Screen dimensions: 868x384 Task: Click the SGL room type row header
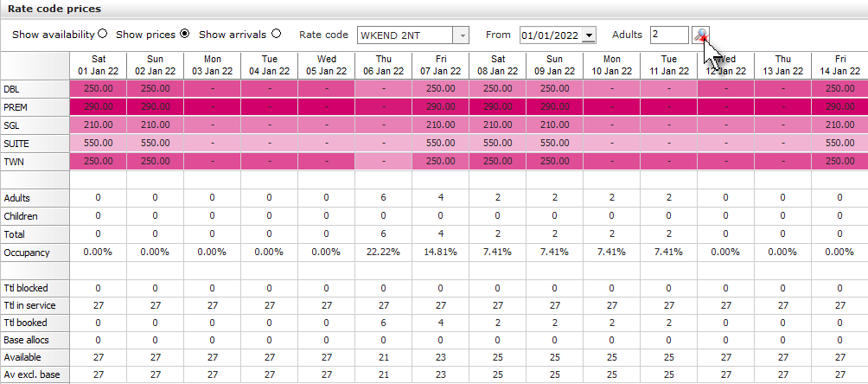click(35, 125)
